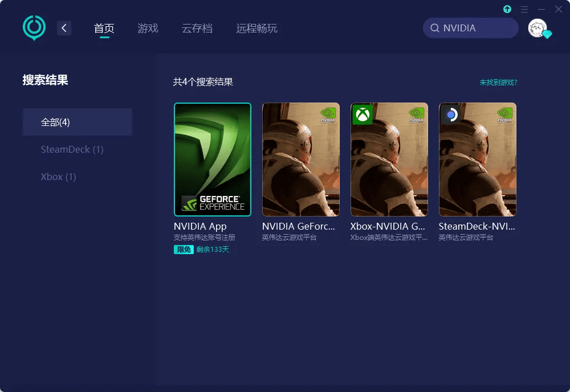Open the NVIDIA App card thumbnail
570x392 pixels.
(213, 160)
